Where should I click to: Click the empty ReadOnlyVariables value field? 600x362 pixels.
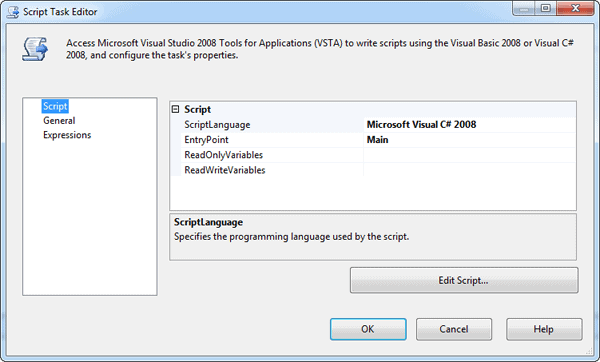(x=469, y=155)
